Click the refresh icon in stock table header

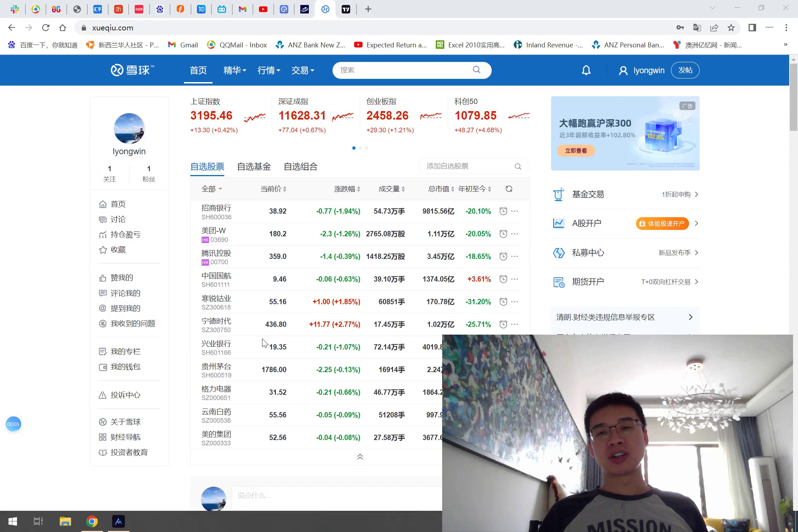tap(509, 189)
